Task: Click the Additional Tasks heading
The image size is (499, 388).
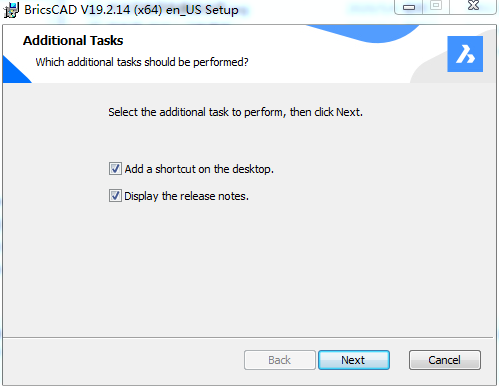Action: click(x=73, y=41)
